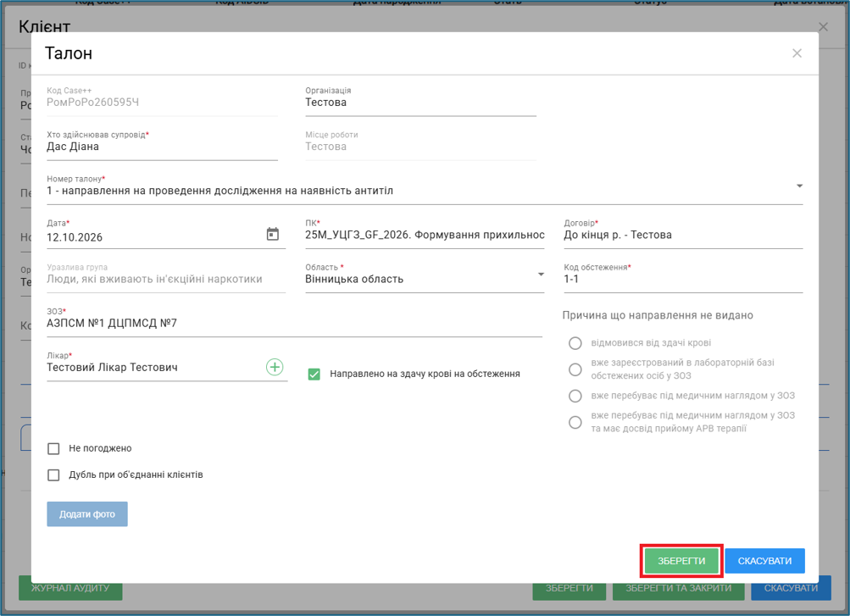Open the 'Договір' contract field
The image size is (850, 616).
click(x=683, y=234)
